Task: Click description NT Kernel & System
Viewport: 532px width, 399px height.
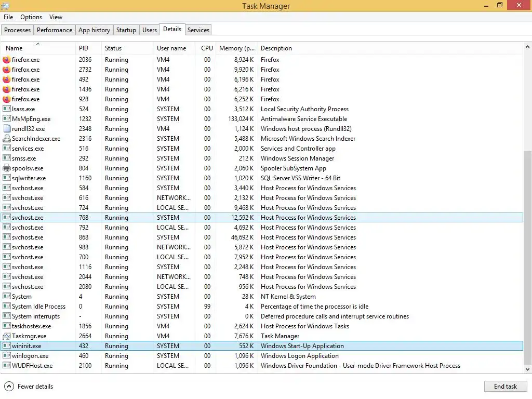Action: 288,297
